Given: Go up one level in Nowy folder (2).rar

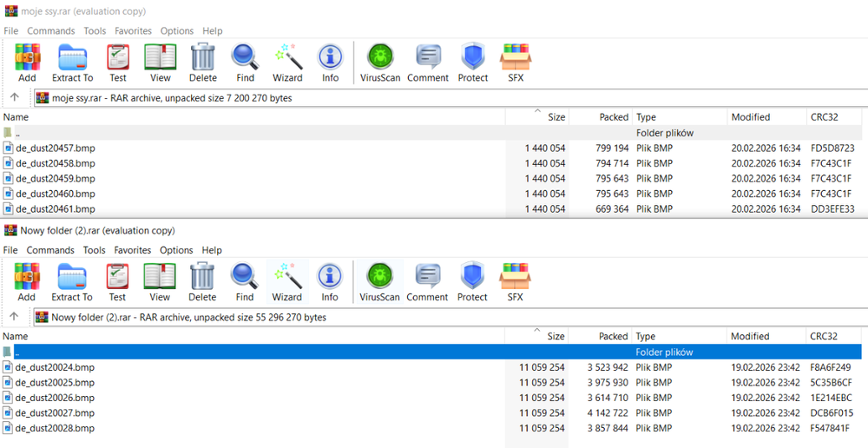Looking at the screenshot, I should pyautogui.click(x=14, y=317).
